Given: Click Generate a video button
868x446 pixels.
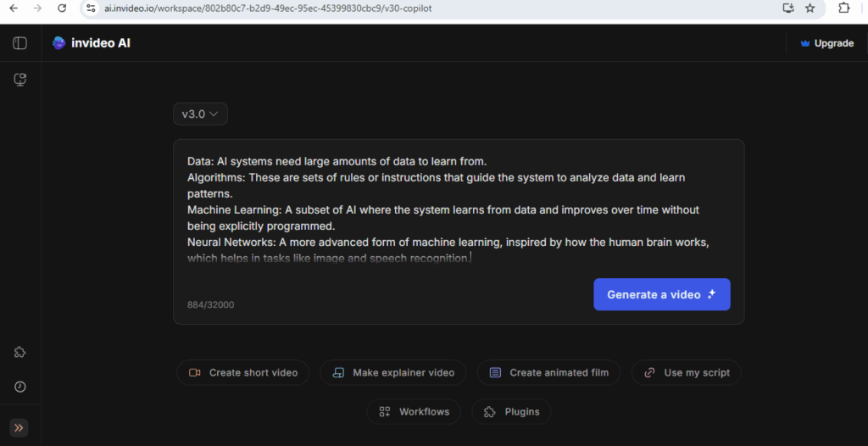Looking at the screenshot, I should tap(662, 294).
